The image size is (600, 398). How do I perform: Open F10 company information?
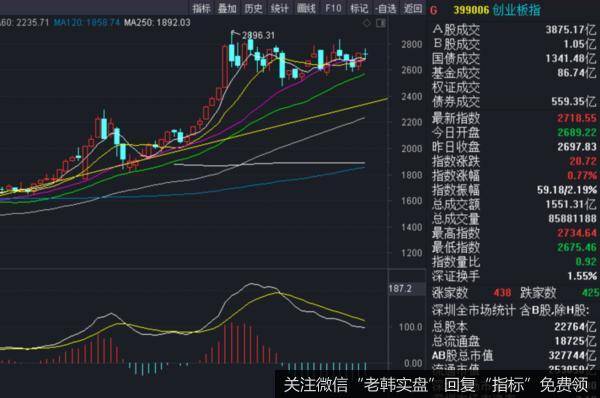click(333, 8)
